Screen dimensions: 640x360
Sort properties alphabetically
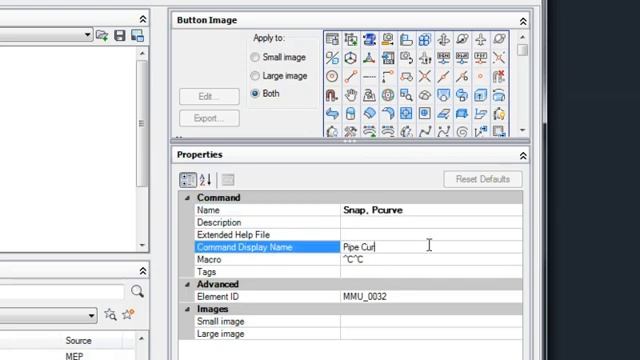point(205,180)
